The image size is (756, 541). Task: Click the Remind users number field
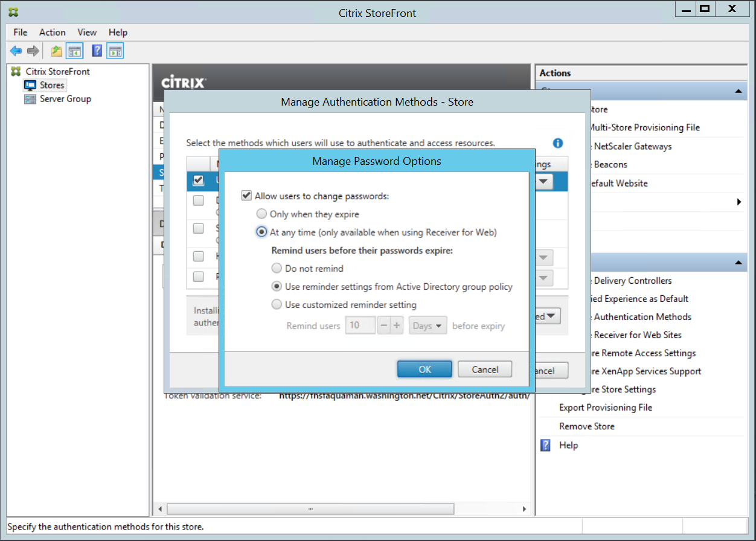tap(360, 325)
